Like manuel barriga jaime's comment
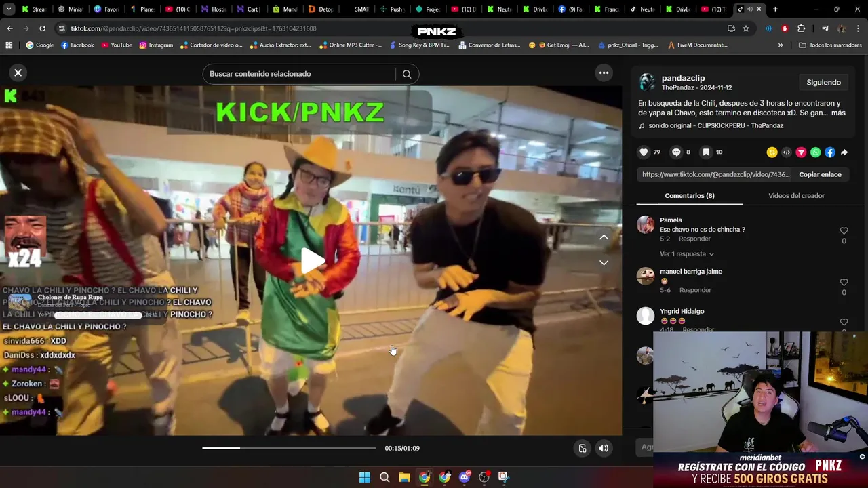Viewport: 868px width, 488px height. pyautogui.click(x=844, y=283)
